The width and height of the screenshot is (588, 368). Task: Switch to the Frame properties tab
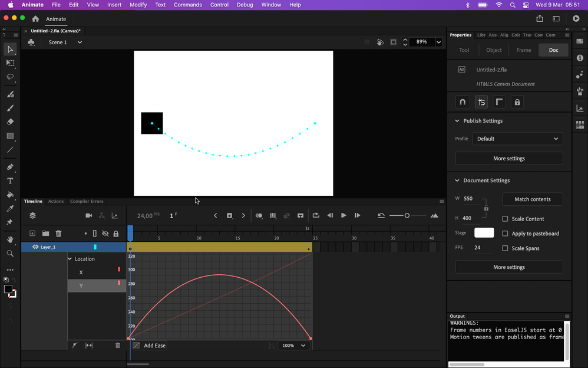click(x=523, y=50)
